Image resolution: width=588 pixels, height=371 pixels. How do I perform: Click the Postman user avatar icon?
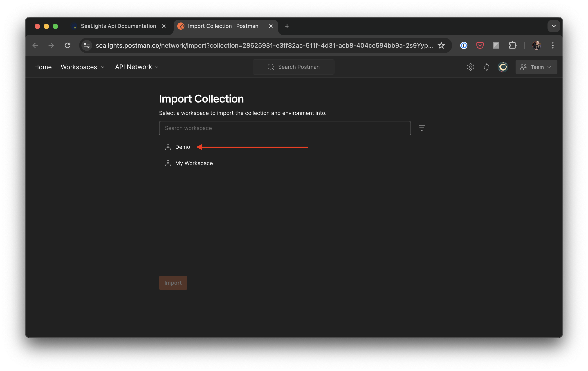[503, 67]
